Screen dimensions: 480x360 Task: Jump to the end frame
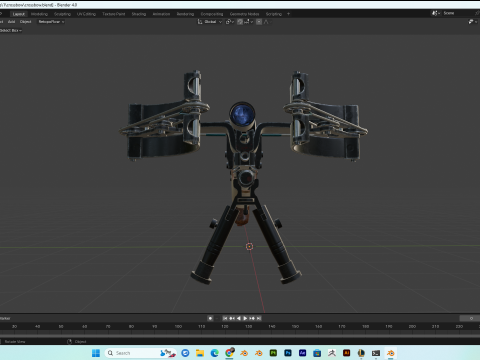259,318
